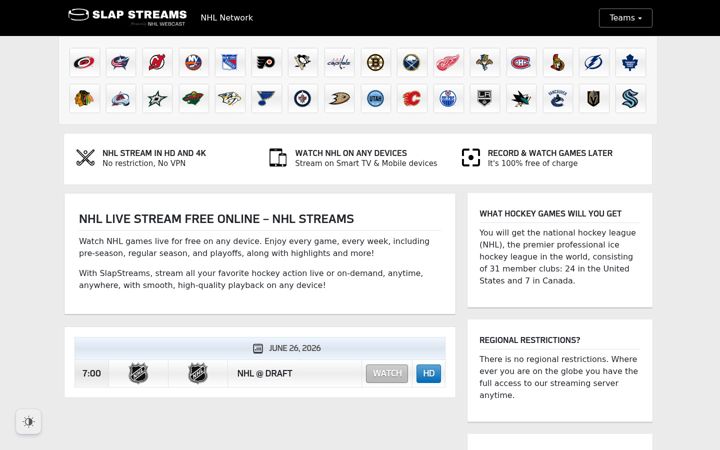The image size is (720, 450).
Task: Click the blue HD button
Action: coord(428,373)
